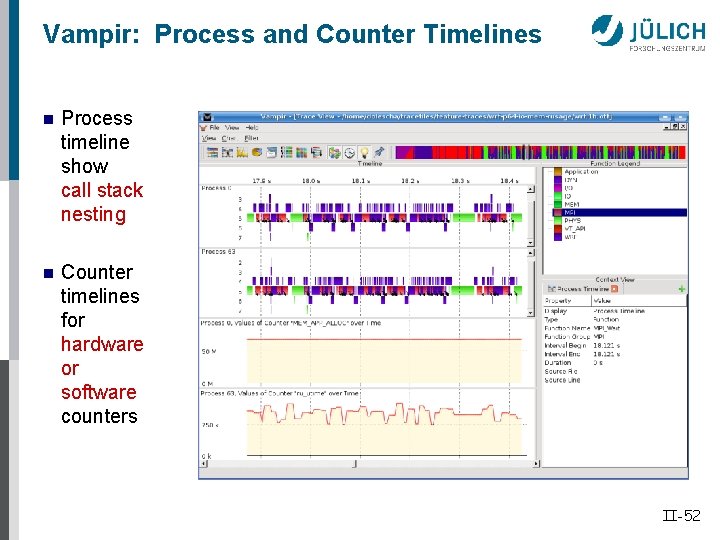Click the Duration 0 s row
The image size is (720, 540).
click(614, 363)
